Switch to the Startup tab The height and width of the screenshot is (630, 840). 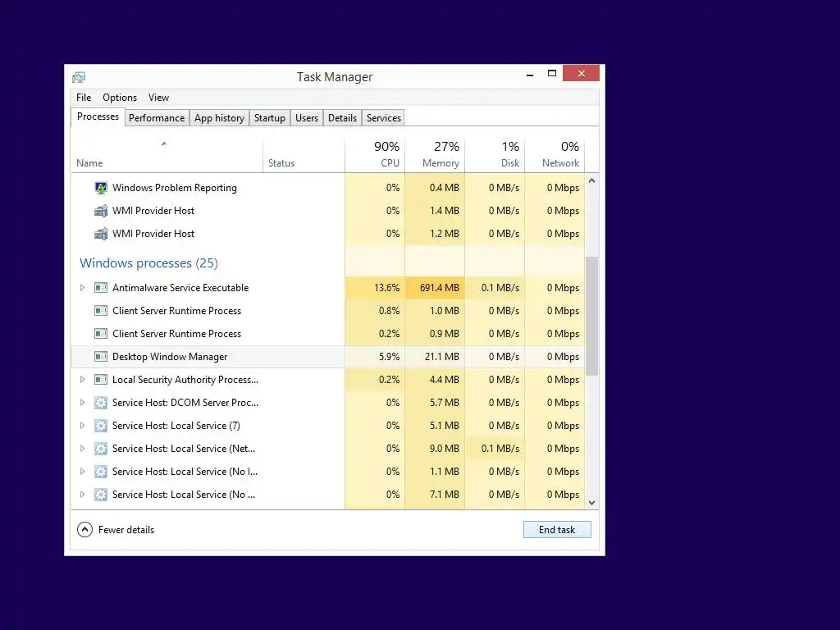tap(269, 118)
